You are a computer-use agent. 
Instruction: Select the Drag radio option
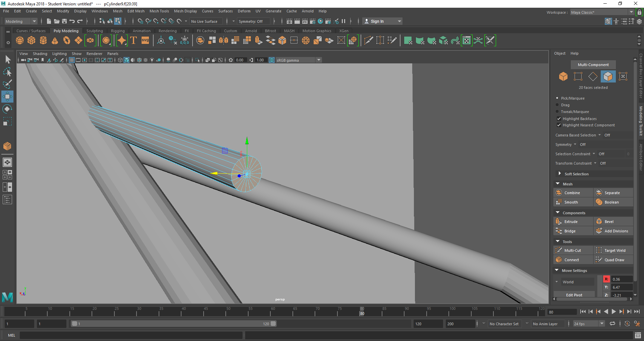click(557, 105)
